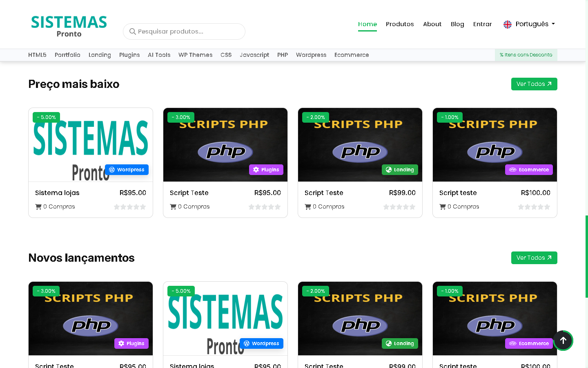Viewport: 588px width, 368px height.
Task: Click the Ecommerce badge in Preço mais baixo
Action: tap(529, 170)
